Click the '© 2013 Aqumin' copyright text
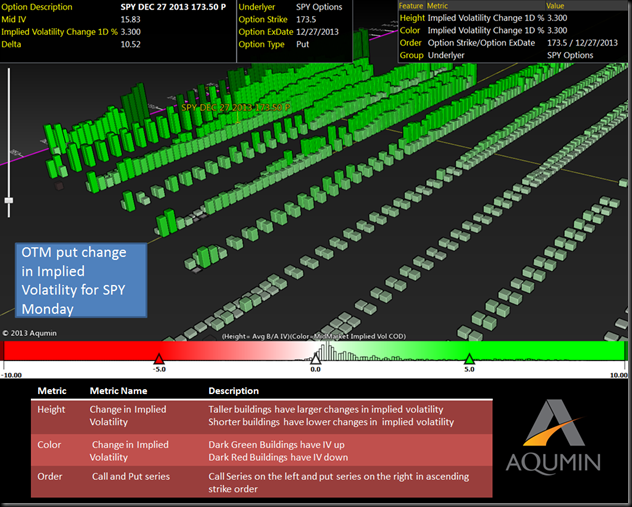The width and height of the screenshot is (632, 507). pos(29,333)
